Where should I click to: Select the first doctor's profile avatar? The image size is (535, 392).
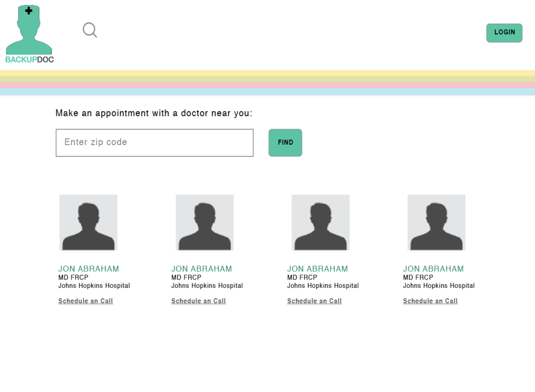point(88,223)
